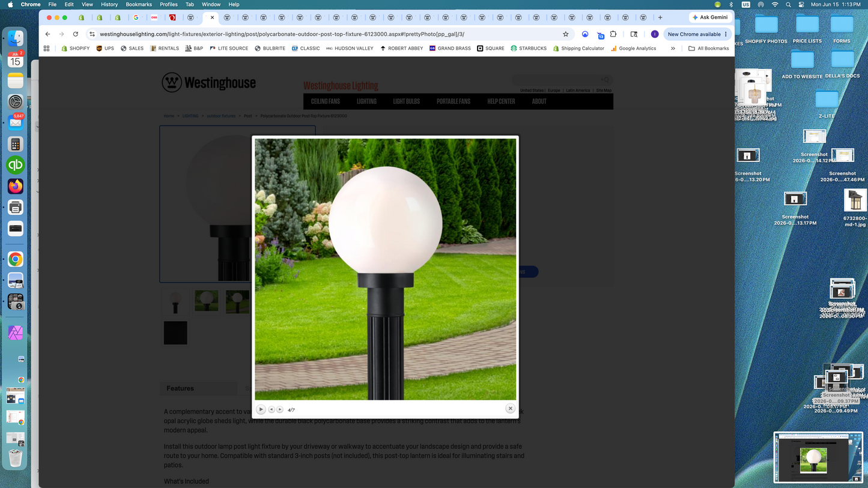The width and height of the screenshot is (868, 488).
Task: Click the floating screenshot preview thumbnail
Action: point(819,457)
